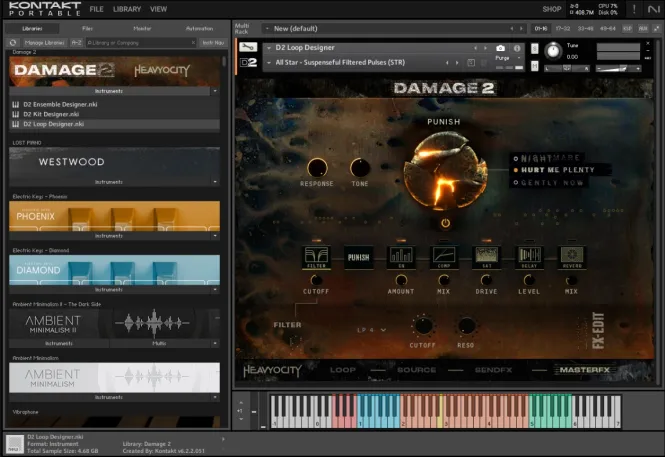Select the HURT ME PLENTY mode
The width and height of the screenshot is (665, 457).
pyautogui.click(x=554, y=170)
